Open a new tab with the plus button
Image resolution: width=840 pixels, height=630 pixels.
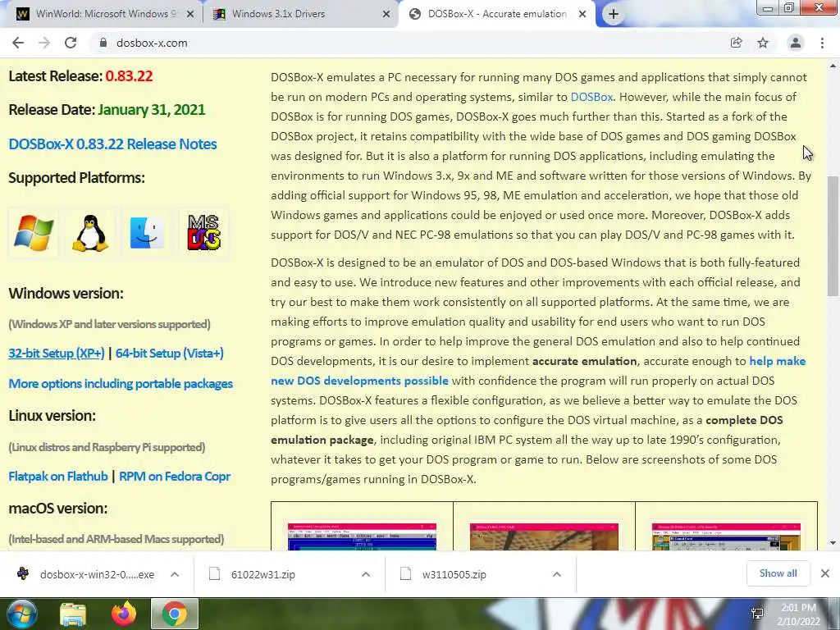pos(614,15)
